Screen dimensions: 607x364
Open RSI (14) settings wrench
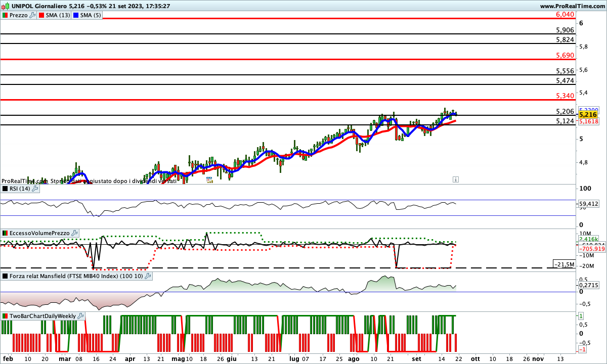[x=35, y=189]
